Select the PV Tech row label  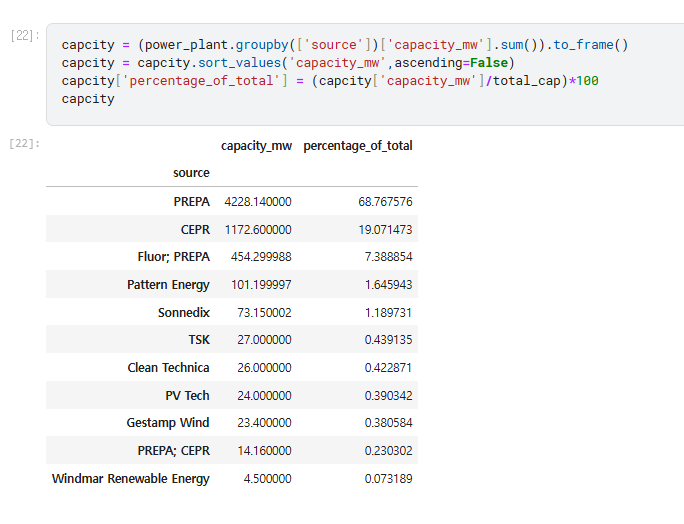click(x=187, y=395)
